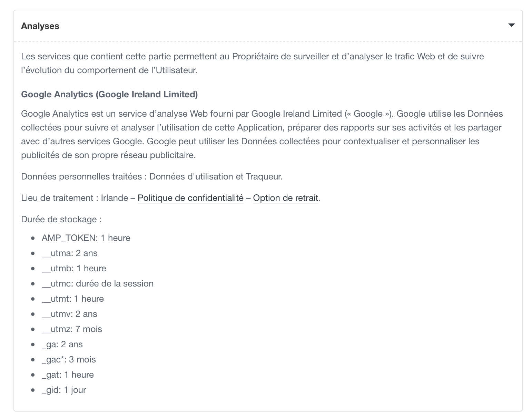Click the Durée de stockage label
The height and width of the screenshot is (417, 532).
61,220
